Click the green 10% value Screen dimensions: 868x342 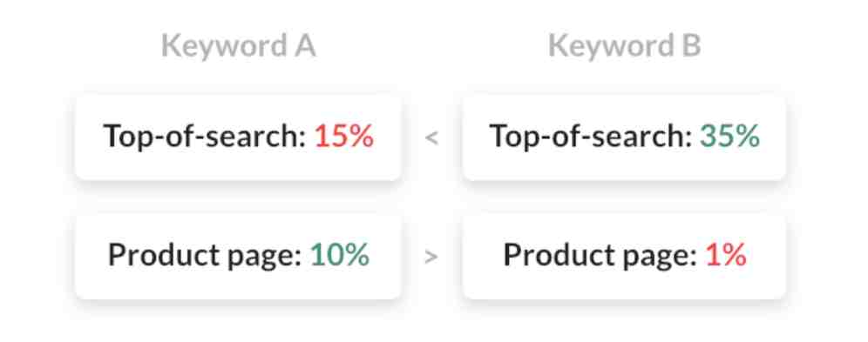340,255
